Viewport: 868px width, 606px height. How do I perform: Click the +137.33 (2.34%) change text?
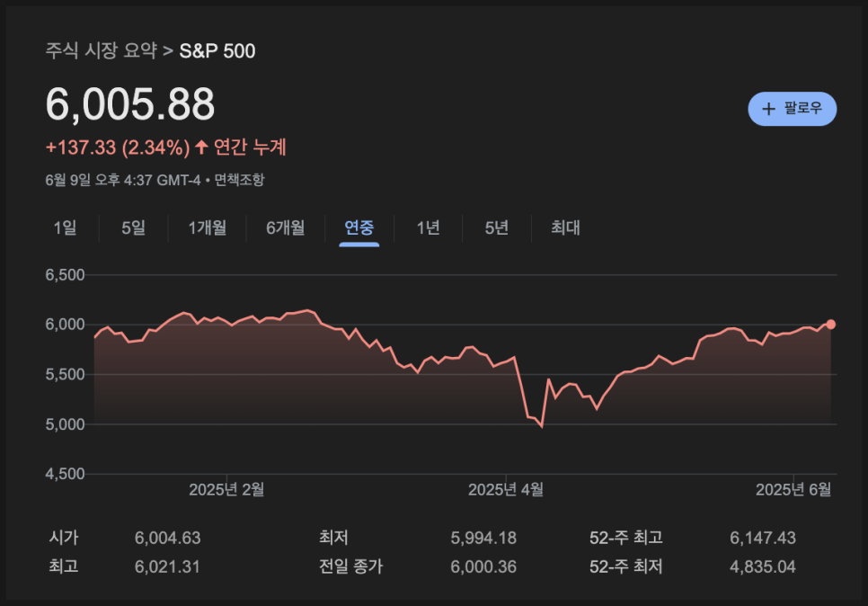(x=118, y=147)
